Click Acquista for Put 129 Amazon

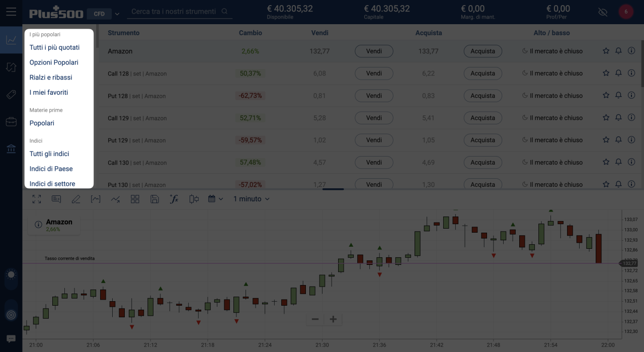(x=483, y=140)
